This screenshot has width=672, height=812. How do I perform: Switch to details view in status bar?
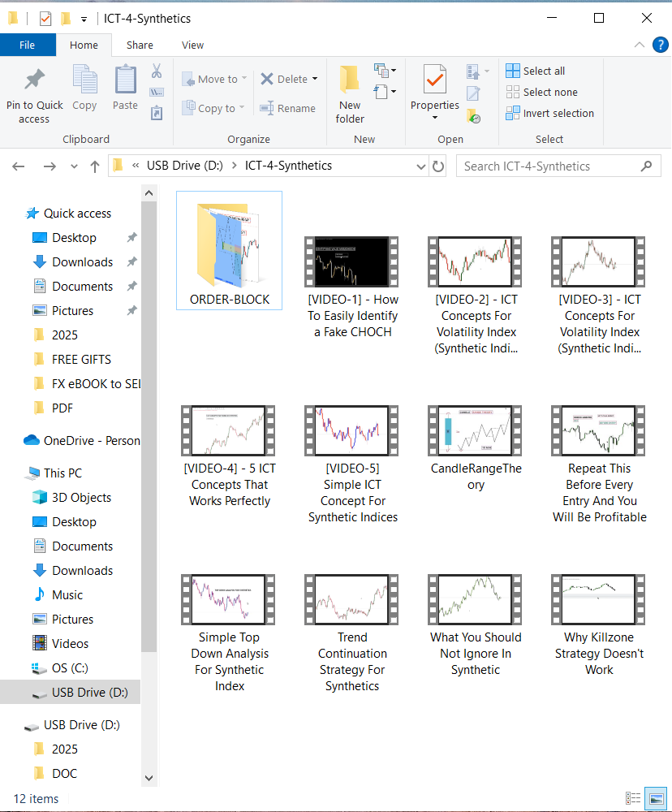tap(634, 799)
